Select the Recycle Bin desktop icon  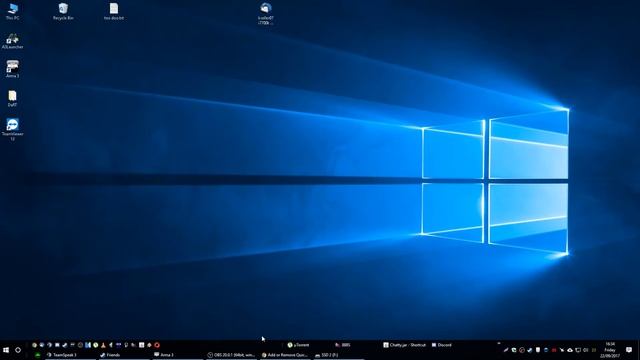63,11
